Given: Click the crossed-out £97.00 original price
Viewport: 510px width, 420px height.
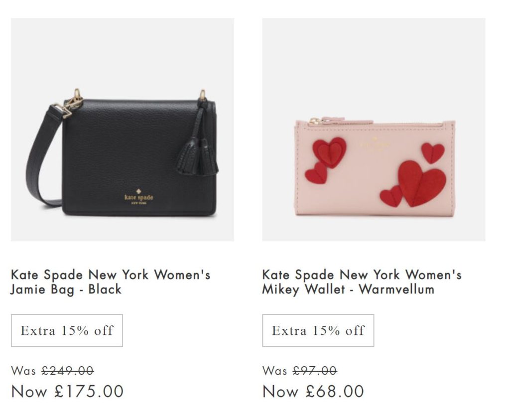Looking at the screenshot, I should (x=315, y=371).
